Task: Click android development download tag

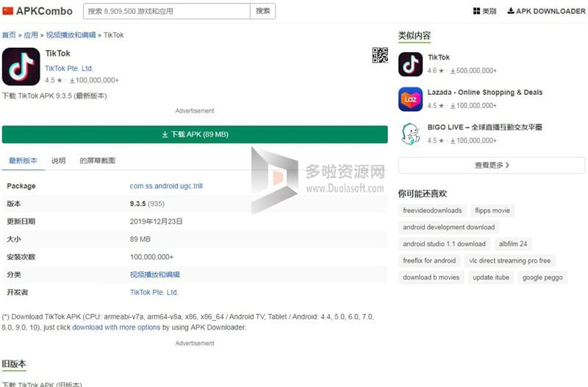Action: [x=449, y=227]
